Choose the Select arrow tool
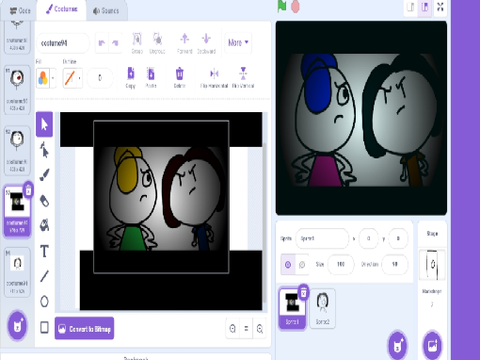The width and height of the screenshot is (480, 360). (44, 124)
